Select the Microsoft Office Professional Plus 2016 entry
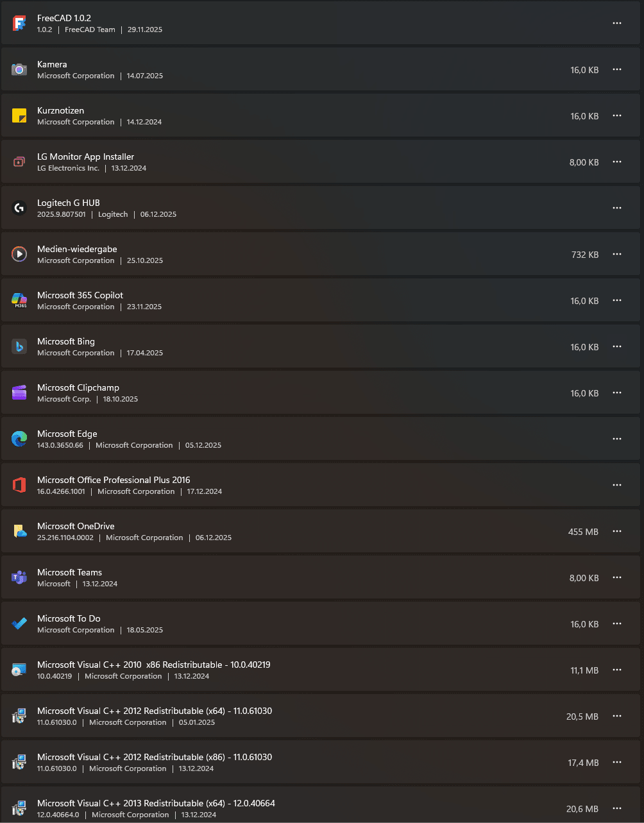The image size is (644, 823). [114, 480]
